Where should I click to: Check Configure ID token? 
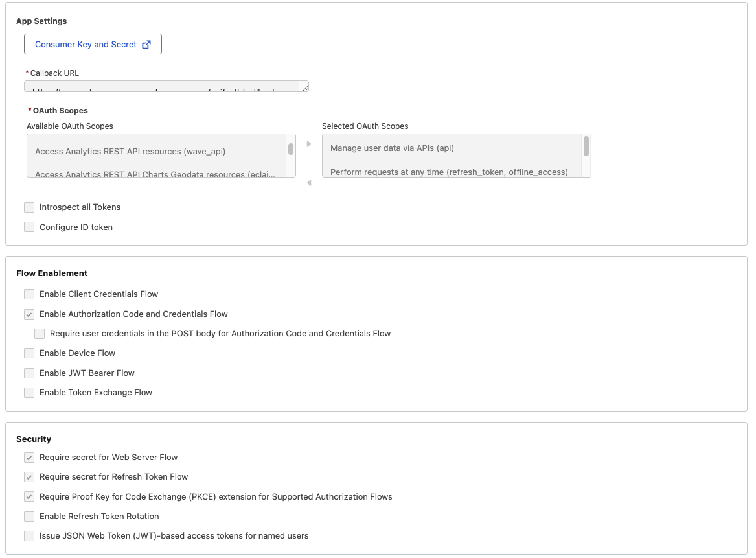point(29,227)
